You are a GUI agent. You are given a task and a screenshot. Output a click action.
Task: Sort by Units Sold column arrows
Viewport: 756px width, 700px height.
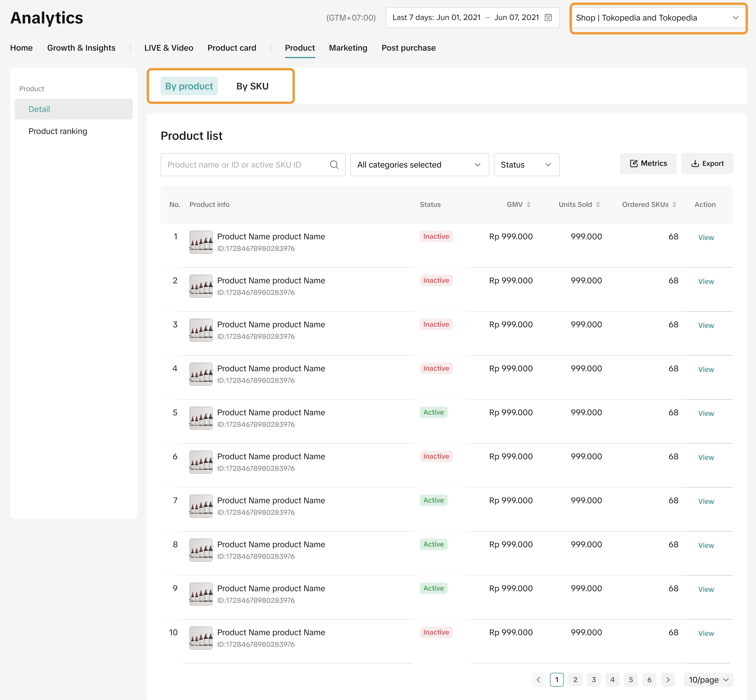point(598,205)
